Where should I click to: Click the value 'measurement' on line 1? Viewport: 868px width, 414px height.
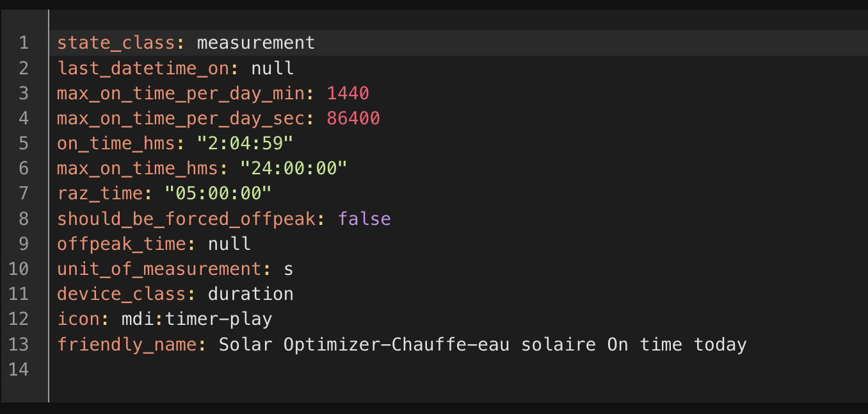pyautogui.click(x=256, y=43)
